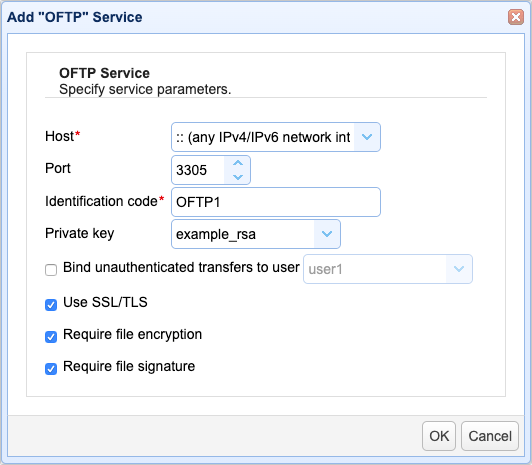Image resolution: width=532 pixels, height=465 pixels.
Task: Click the OK button
Action: 439,436
